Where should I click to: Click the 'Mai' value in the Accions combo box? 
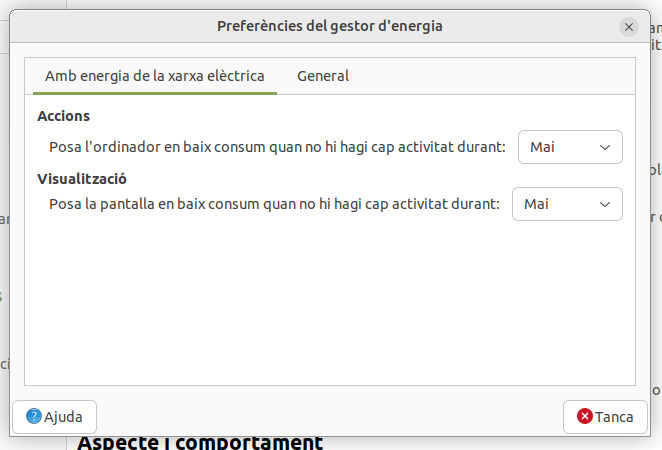543,147
